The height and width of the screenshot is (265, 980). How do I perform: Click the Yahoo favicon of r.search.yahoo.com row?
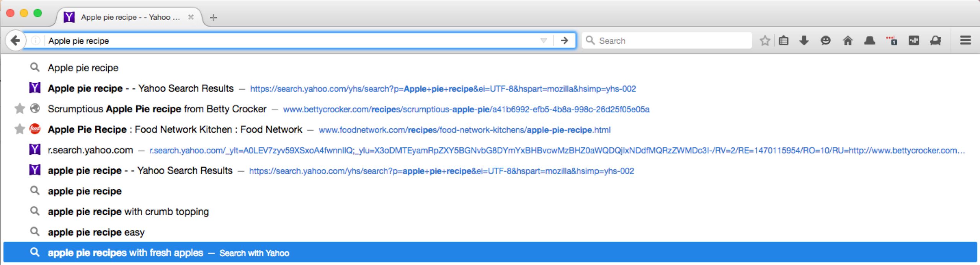(35, 150)
